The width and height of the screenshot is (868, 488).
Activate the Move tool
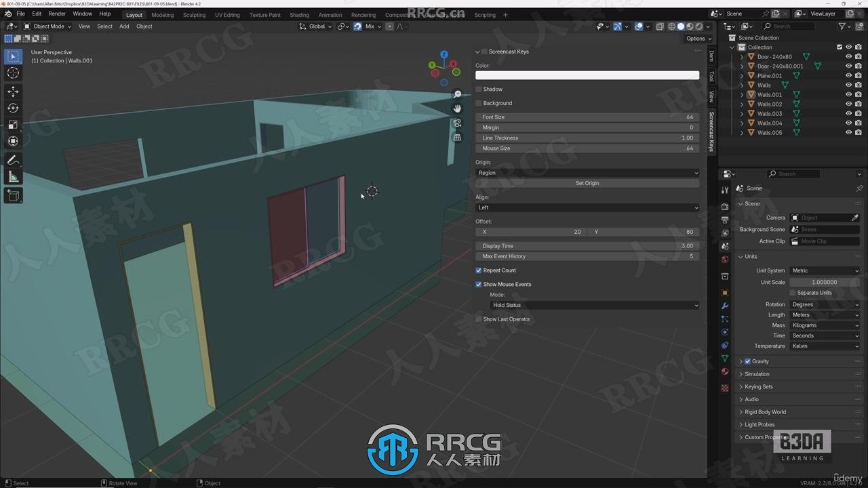coord(13,91)
